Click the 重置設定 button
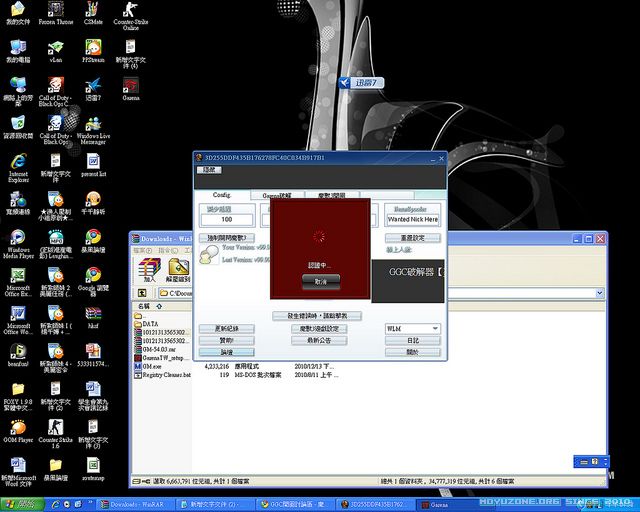This screenshot has width=640, height=512. coord(412,238)
